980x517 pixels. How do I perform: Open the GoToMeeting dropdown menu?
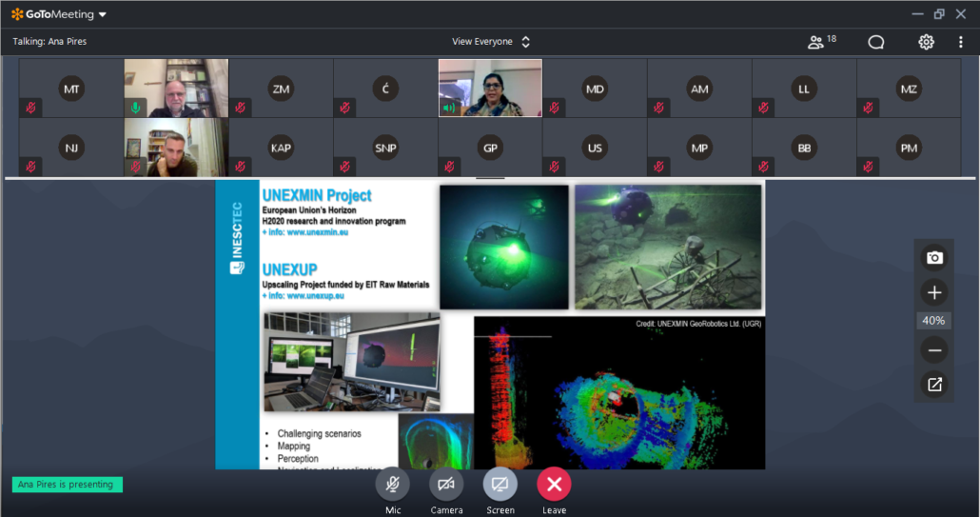point(103,14)
